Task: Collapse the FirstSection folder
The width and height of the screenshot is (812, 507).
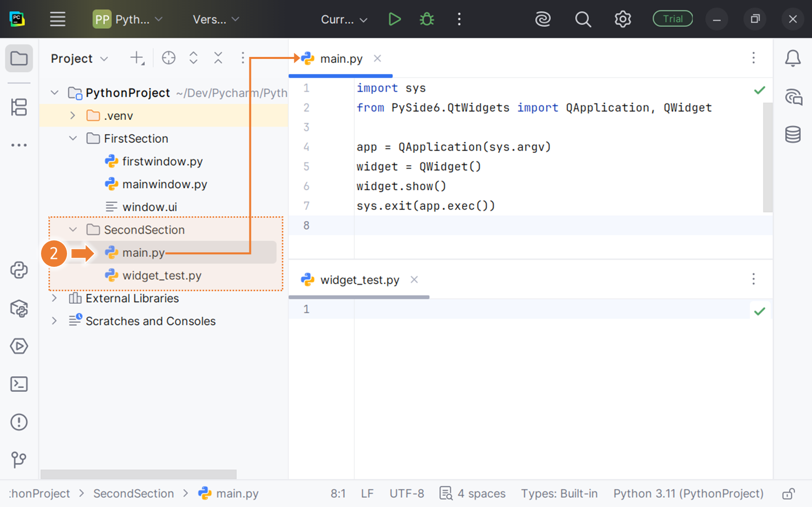Action: 73,138
